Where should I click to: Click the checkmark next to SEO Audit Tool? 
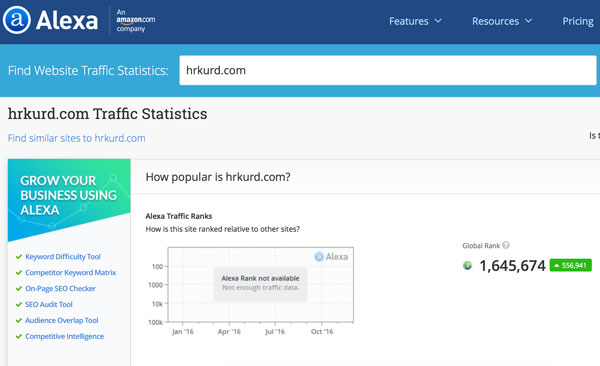(x=18, y=304)
